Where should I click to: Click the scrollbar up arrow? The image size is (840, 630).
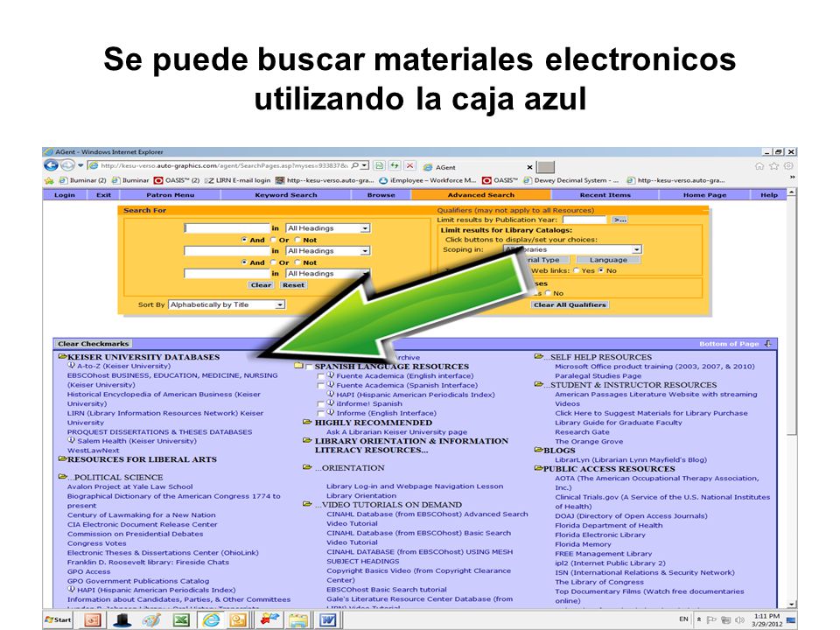792,192
